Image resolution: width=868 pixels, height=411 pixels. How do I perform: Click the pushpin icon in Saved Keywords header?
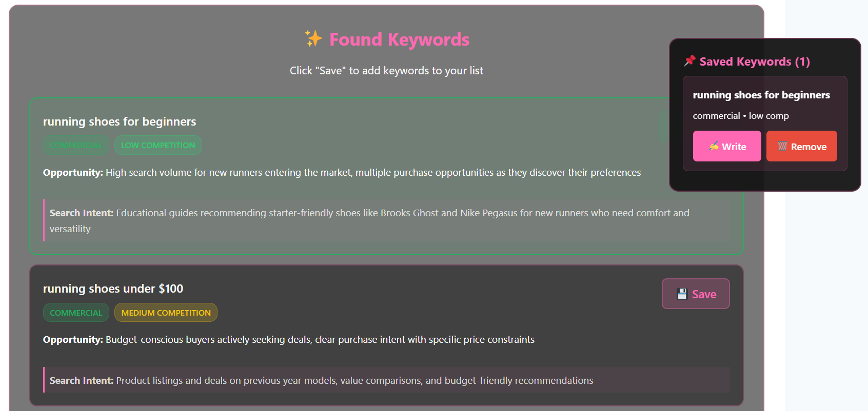(691, 60)
